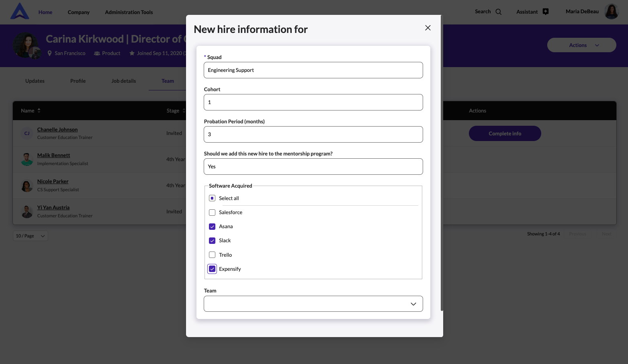628x364 pixels.
Task: Click the dialog's vertical scrollbar
Action: coord(442,163)
